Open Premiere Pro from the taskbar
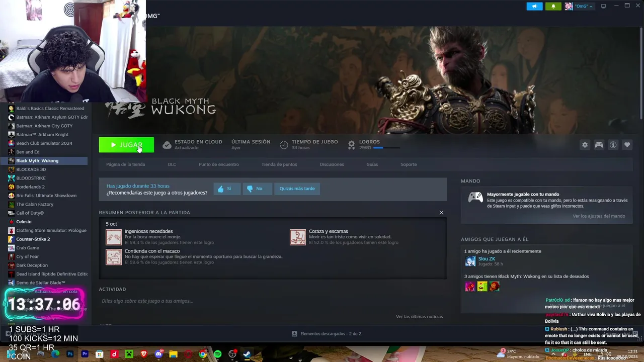The height and width of the screenshot is (362, 644). 85,354
